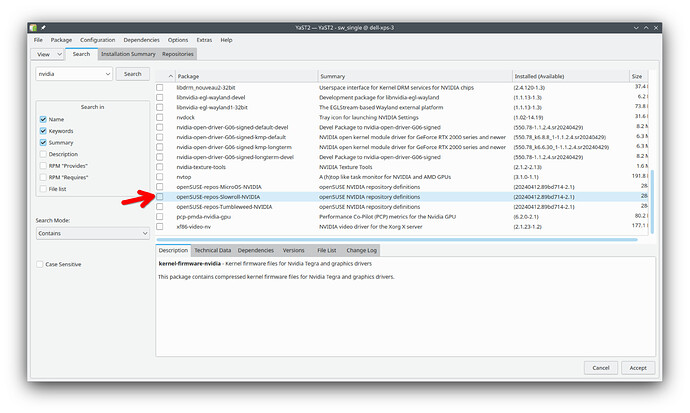This screenshot has height=413, width=690.
Task: Sort by the Installed (Available) column header
Action: click(571, 76)
